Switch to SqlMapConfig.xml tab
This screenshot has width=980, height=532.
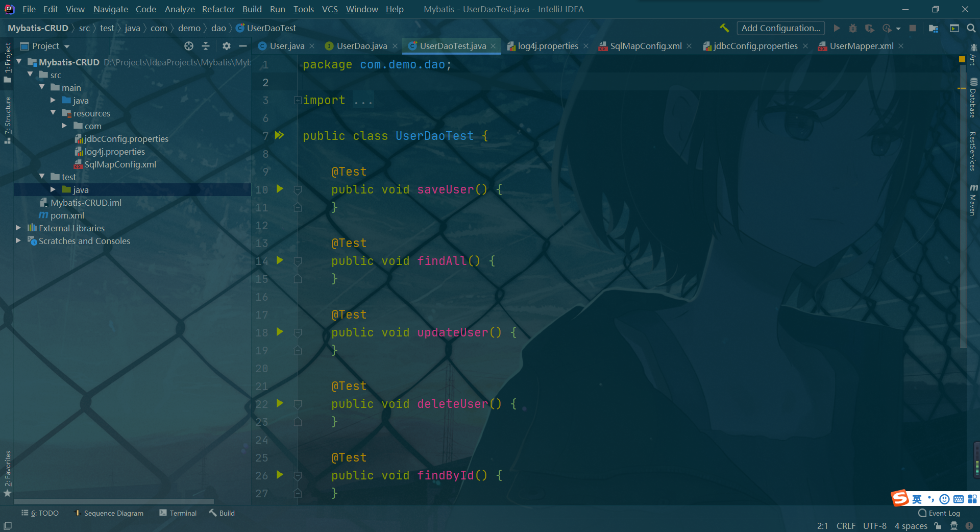click(646, 46)
